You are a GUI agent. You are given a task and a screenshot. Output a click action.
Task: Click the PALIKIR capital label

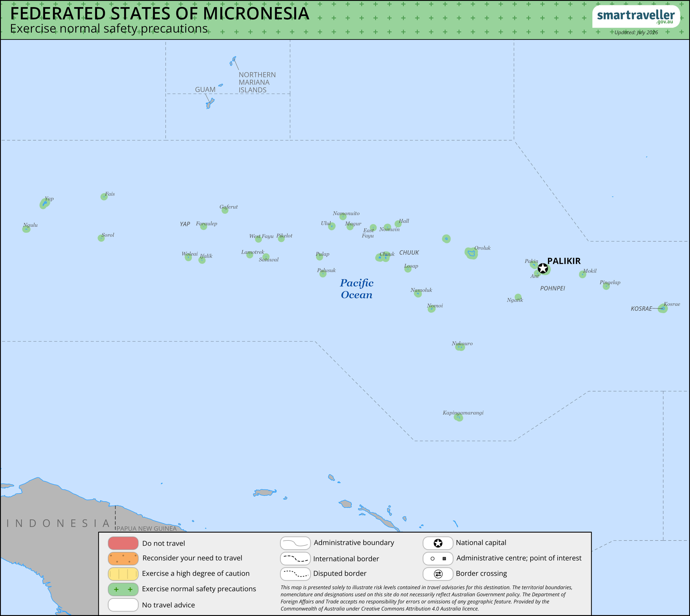[564, 261]
